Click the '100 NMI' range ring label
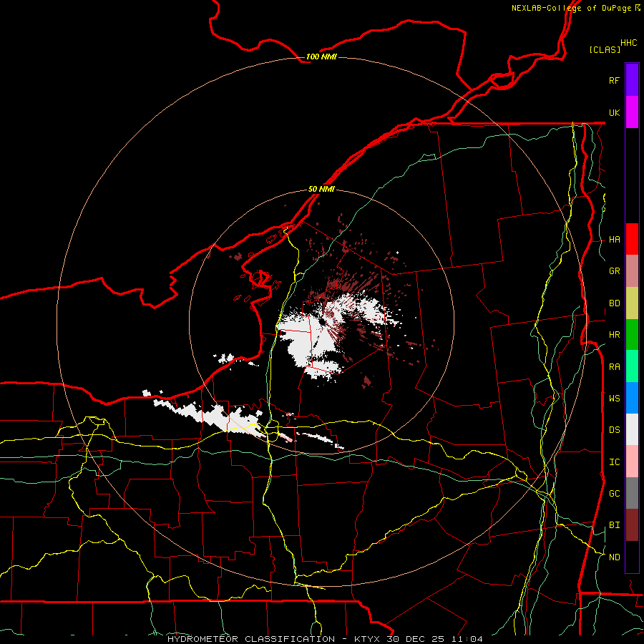This screenshot has height=644, width=644. [x=321, y=57]
